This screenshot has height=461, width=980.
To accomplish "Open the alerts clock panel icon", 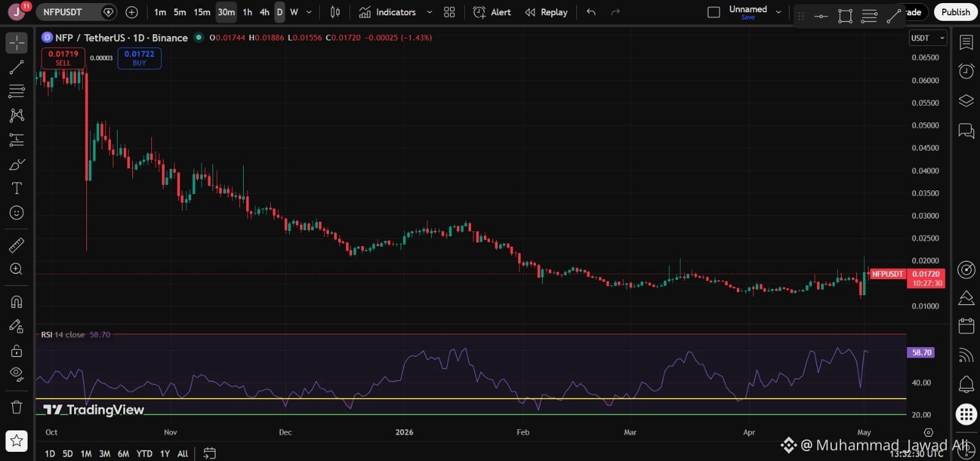I will tap(966, 71).
